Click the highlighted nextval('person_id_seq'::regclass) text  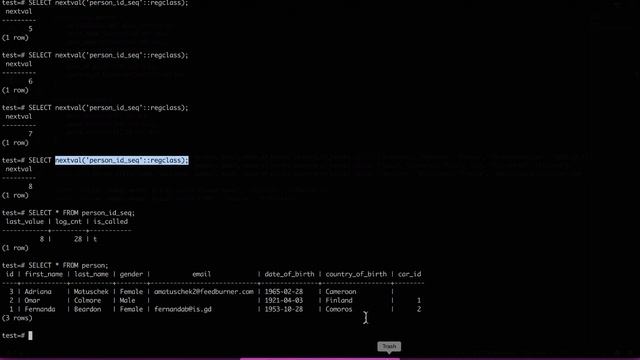[122, 160]
